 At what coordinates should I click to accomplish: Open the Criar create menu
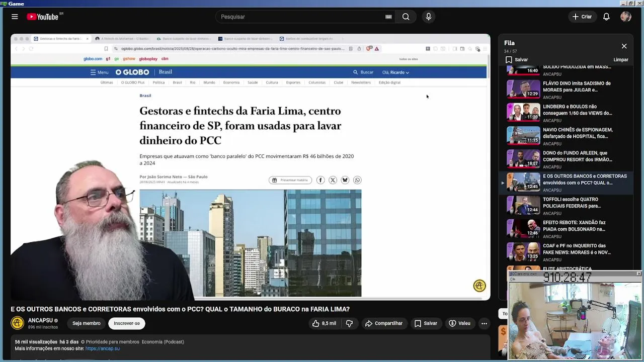click(582, 17)
